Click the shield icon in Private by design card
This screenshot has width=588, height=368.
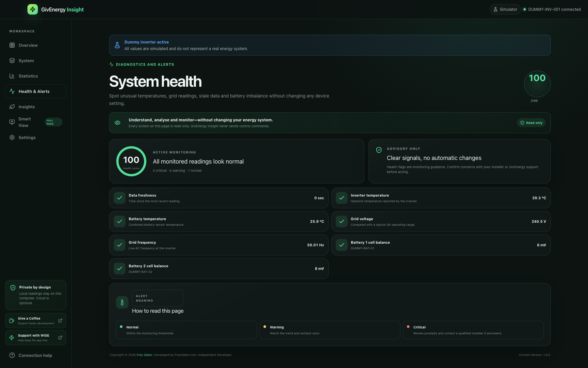[x=13, y=288]
